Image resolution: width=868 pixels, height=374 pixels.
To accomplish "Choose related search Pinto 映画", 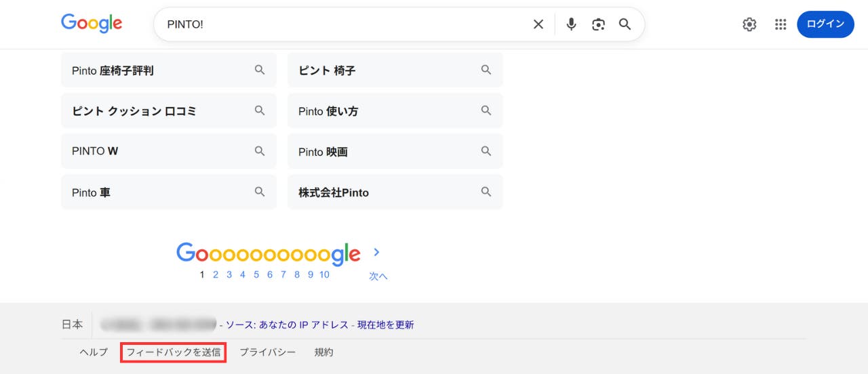I will coord(395,152).
